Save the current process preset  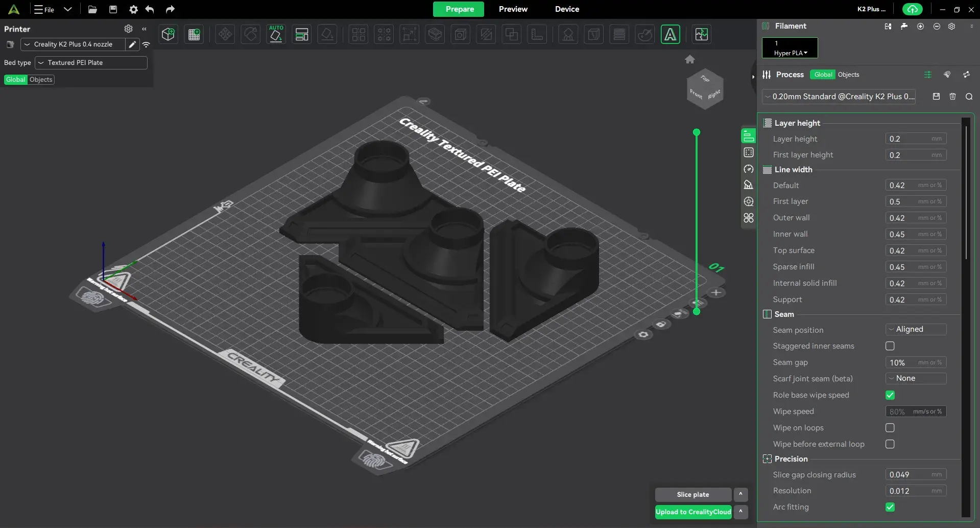(x=936, y=96)
